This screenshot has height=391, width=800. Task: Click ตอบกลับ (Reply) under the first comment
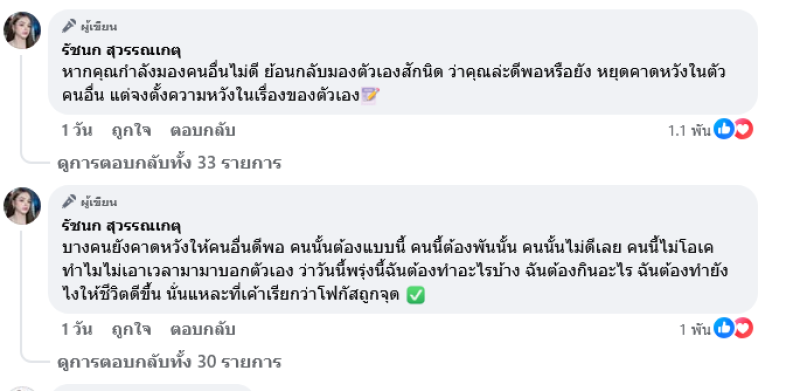coord(203,131)
